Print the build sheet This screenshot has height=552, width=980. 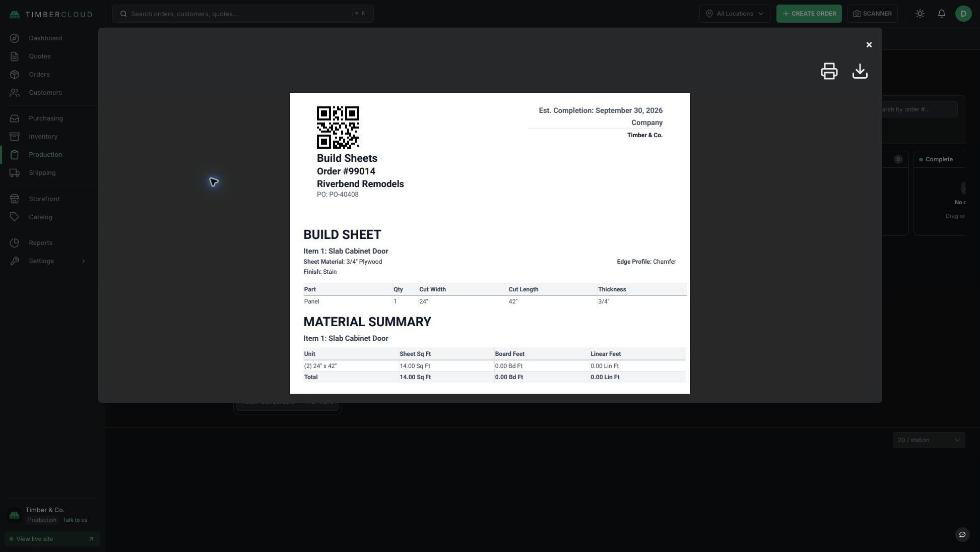[x=829, y=71]
